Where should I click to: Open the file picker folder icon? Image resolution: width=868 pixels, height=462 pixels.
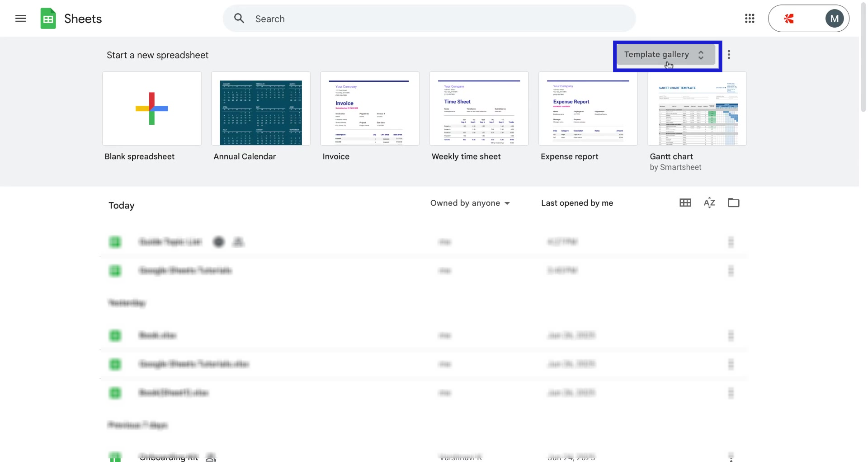pyautogui.click(x=733, y=203)
